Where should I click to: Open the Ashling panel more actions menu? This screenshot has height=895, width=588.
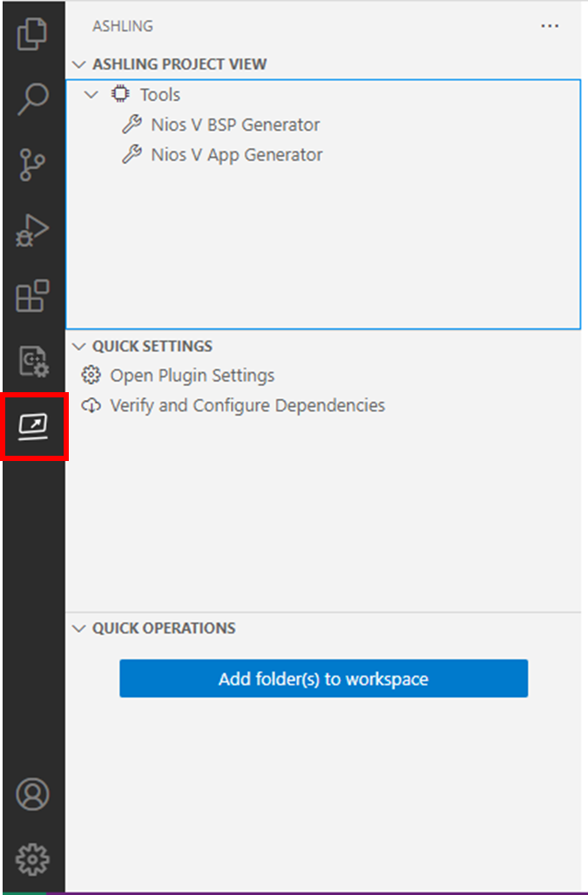click(550, 26)
